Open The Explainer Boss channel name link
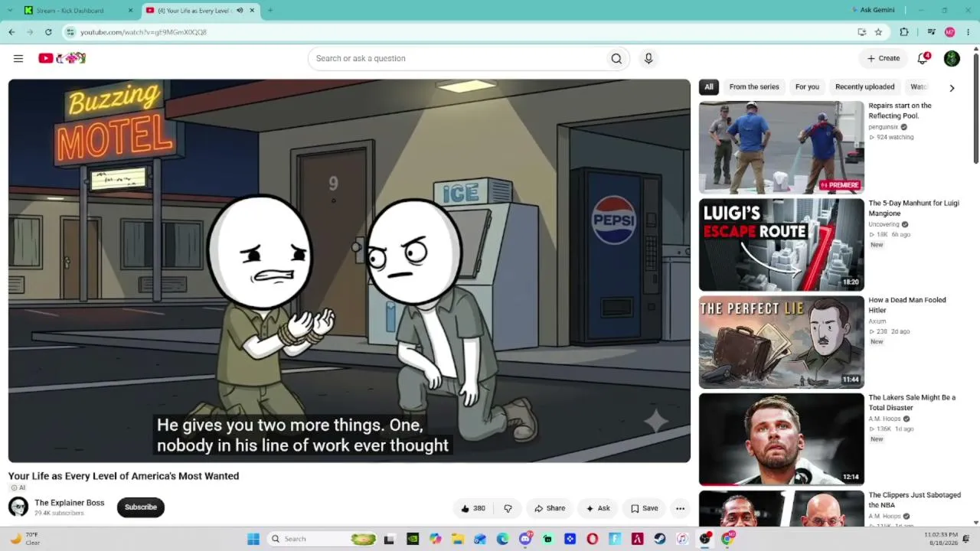This screenshot has height=551, width=980. pyautogui.click(x=70, y=503)
